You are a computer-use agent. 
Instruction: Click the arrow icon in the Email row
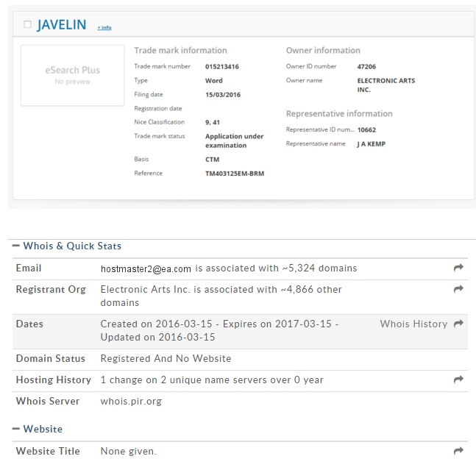(x=458, y=267)
